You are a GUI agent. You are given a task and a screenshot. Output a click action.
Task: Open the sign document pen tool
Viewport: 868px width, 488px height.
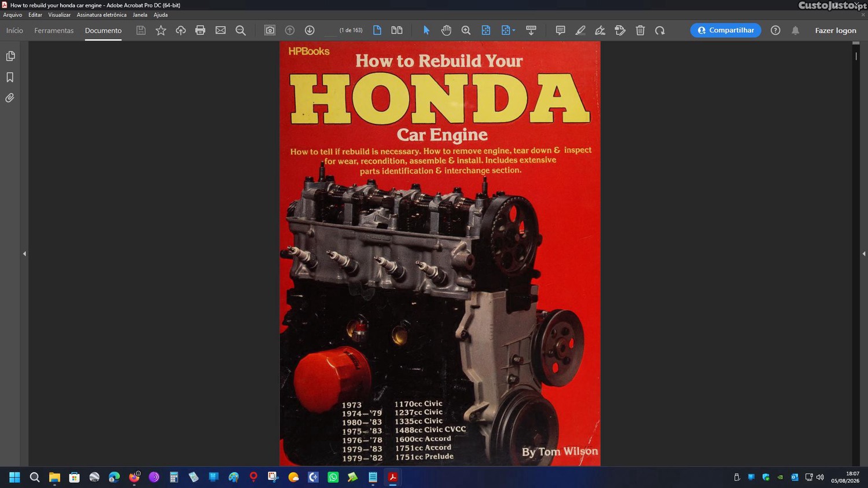(600, 31)
